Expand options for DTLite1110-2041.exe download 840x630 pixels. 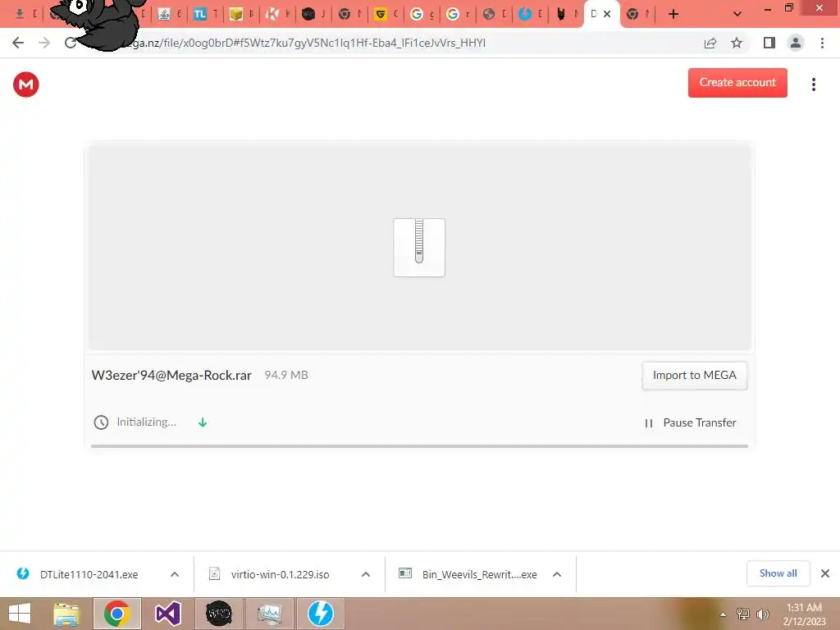click(175, 574)
